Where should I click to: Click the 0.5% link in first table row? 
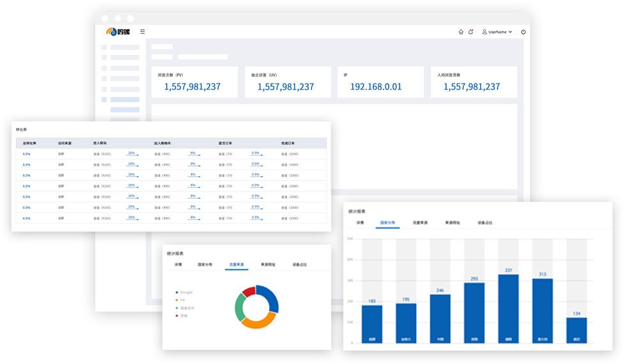(x=27, y=154)
